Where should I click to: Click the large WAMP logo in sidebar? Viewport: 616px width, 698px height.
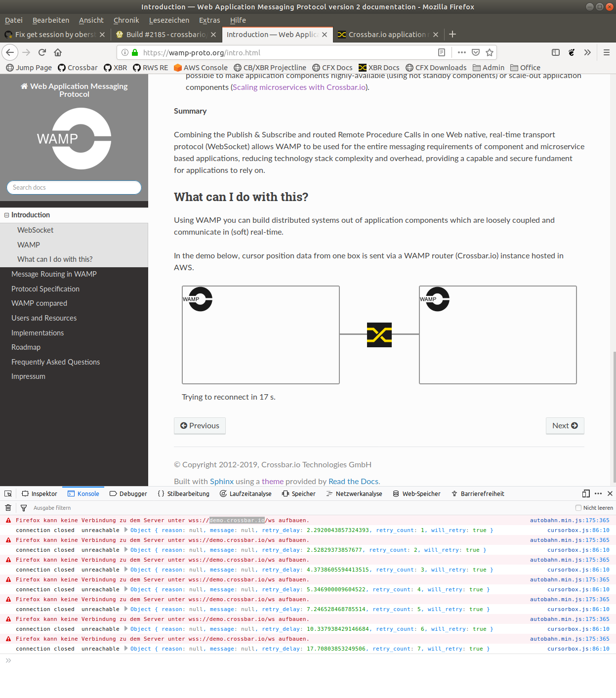(x=74, y=139)
